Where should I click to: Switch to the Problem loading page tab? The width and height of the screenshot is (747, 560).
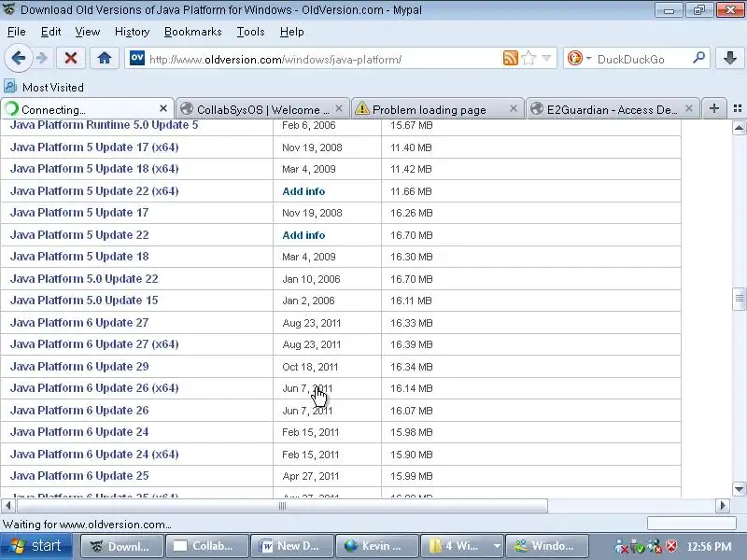(x=437, y=109)
